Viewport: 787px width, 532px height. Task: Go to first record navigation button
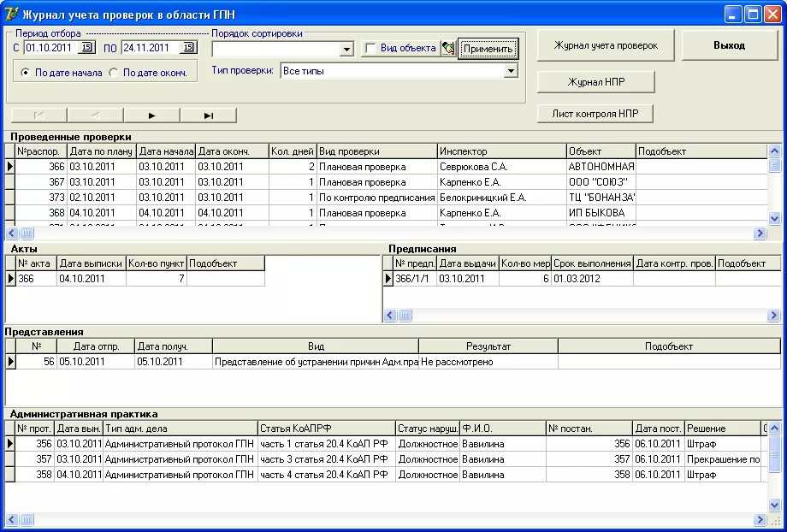(x=38, y=115)
